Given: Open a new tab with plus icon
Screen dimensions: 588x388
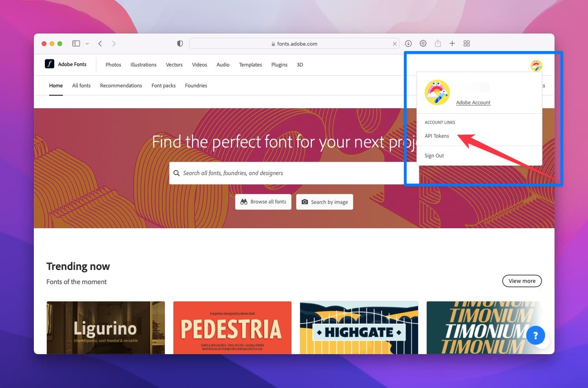Looking at the screenshot, I should pyautogui.click(x=452, y=44).
